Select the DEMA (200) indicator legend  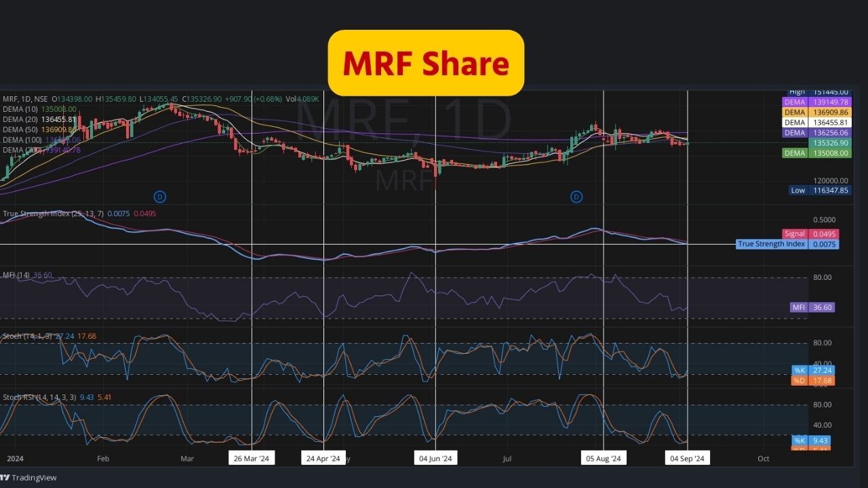click(x=41, y=150)
